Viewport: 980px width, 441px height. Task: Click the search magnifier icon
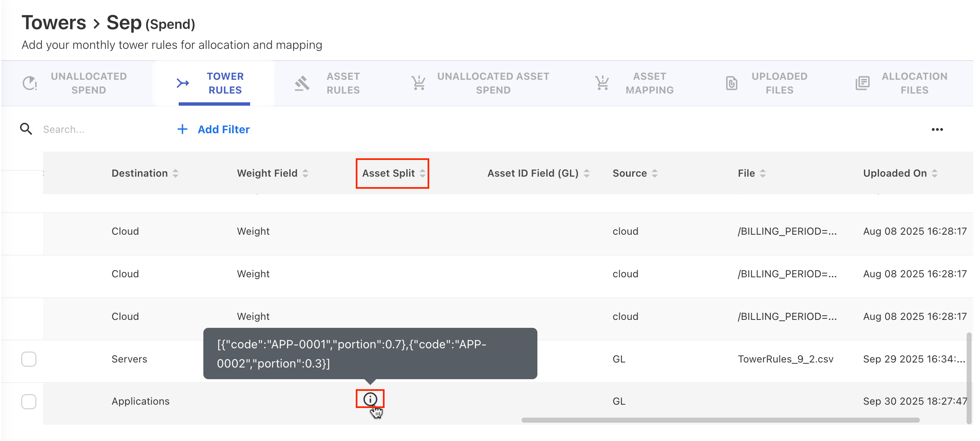click(x=26, y=129)
